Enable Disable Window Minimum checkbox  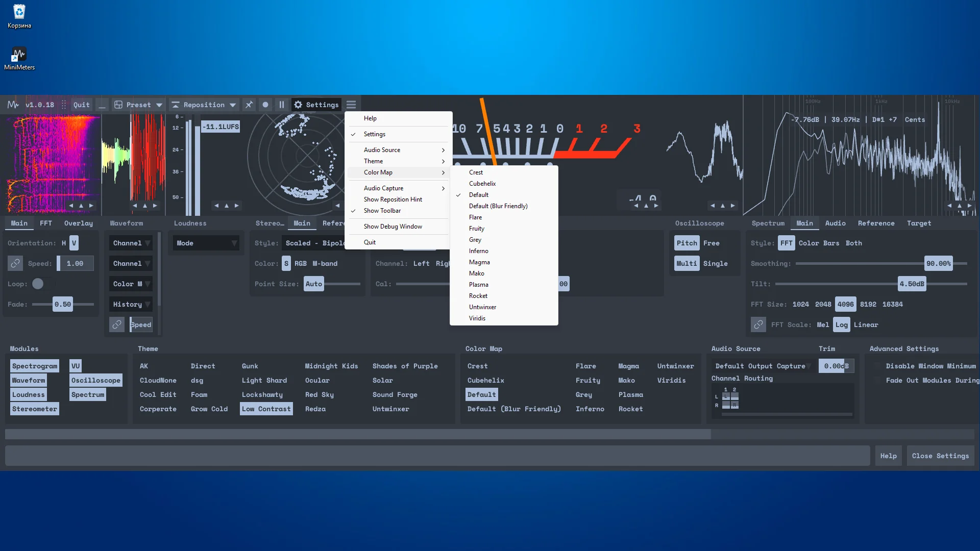point(877,366)
